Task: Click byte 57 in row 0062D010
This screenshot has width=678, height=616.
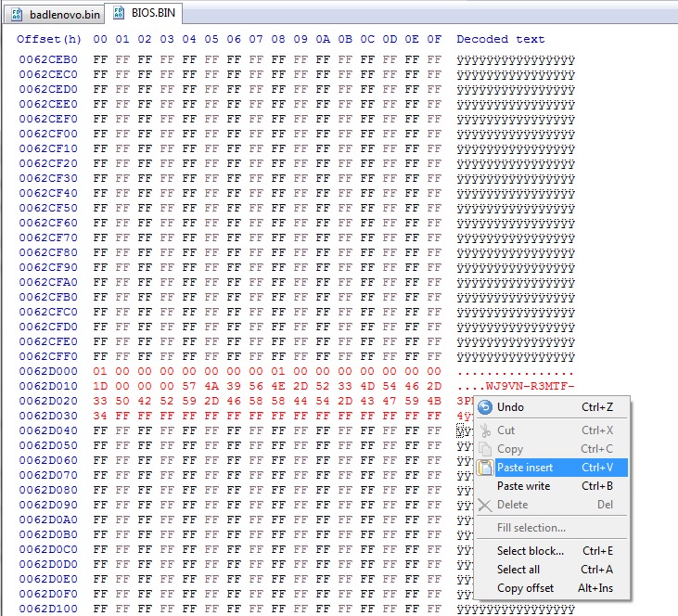Action: 189,386
